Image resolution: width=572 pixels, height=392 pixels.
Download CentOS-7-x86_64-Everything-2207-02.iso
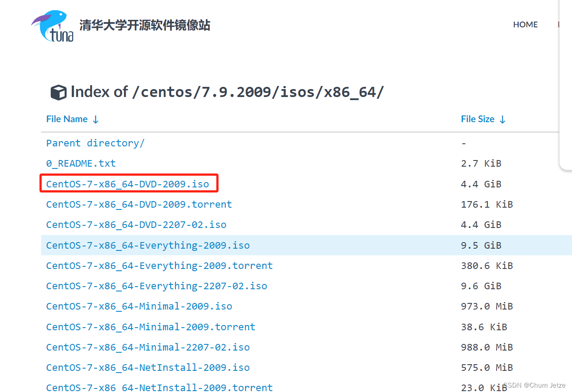157,286
